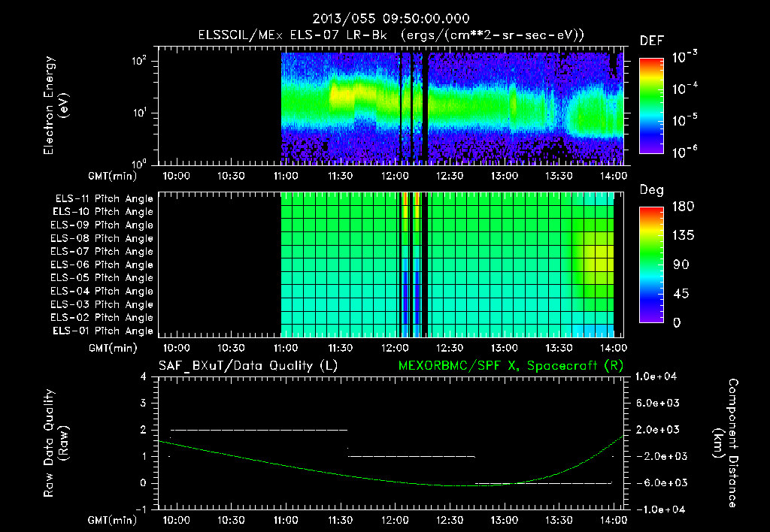Click the ELSSCIL/MEx ELS-07 LR-Bk plot title
This screenshot has width=770, height=532.
391,35
